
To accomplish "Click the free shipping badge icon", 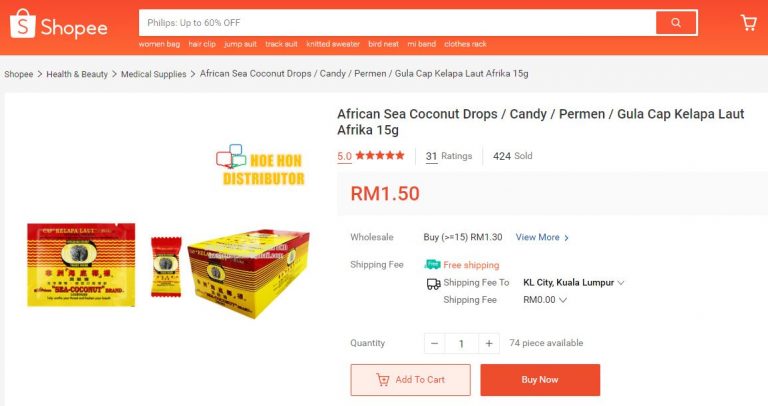I will (x=432, y=265).
